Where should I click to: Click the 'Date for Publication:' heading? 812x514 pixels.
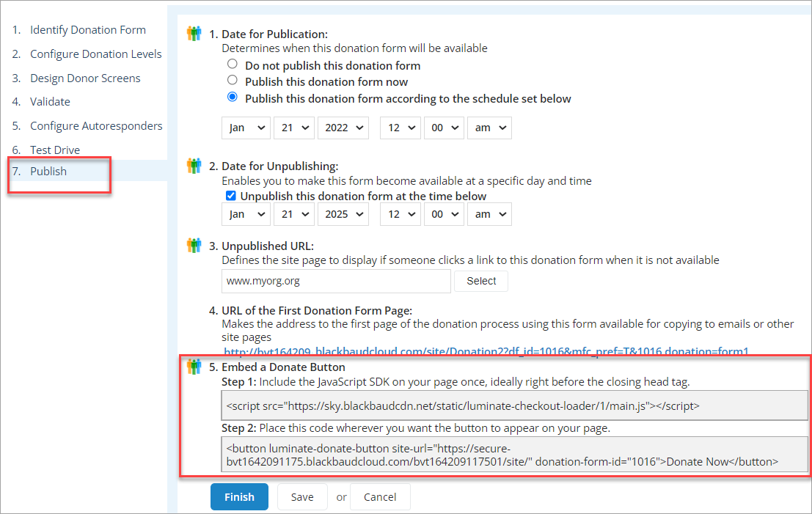tap(274, 34)
